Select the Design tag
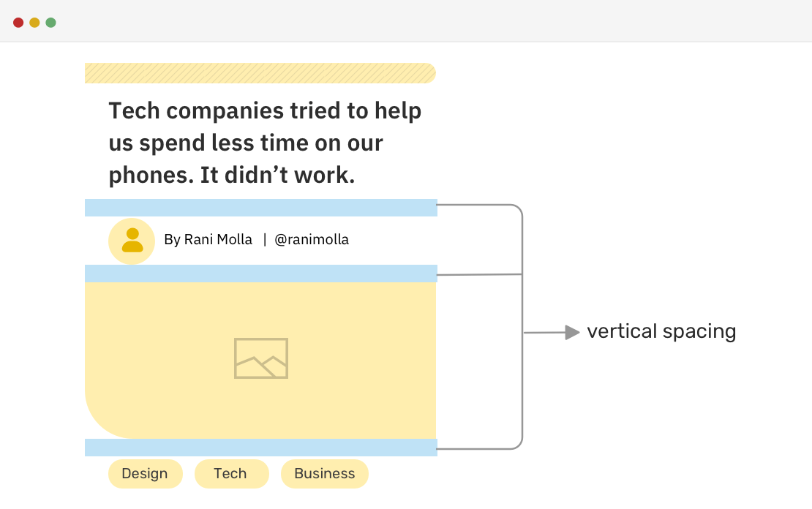Screen dimensions: 812x509 pyautogui.click(x=145, y=474)
